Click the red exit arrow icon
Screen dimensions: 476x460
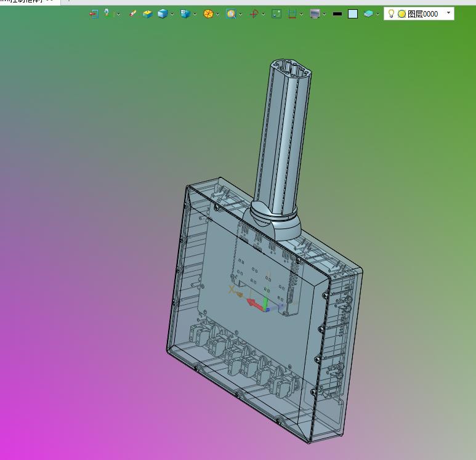94,14
